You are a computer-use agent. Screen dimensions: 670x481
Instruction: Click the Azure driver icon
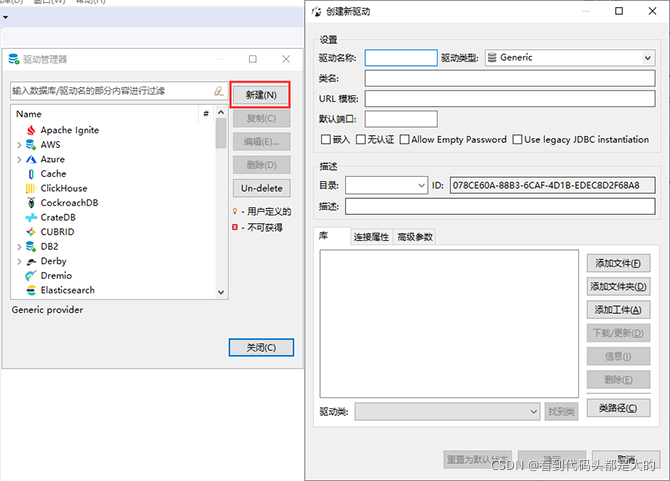[x=31, y=159]
